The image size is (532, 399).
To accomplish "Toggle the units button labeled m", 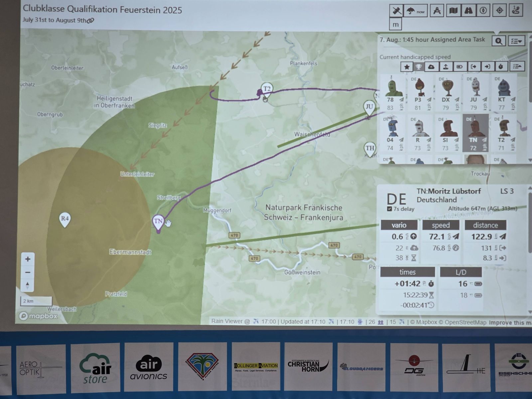I will point(395,24).
